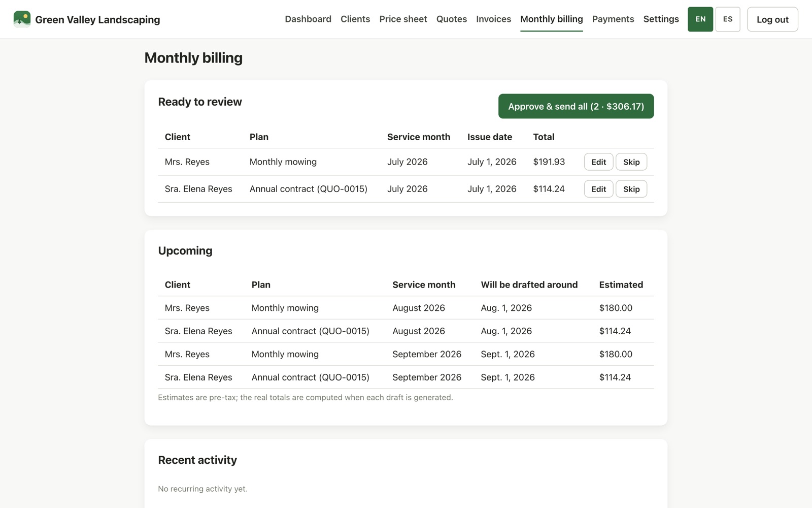Select Mrs. Reyes September 2026 upcoming row
The width and height of the screenshot is (812, 508).
point(405,354)
